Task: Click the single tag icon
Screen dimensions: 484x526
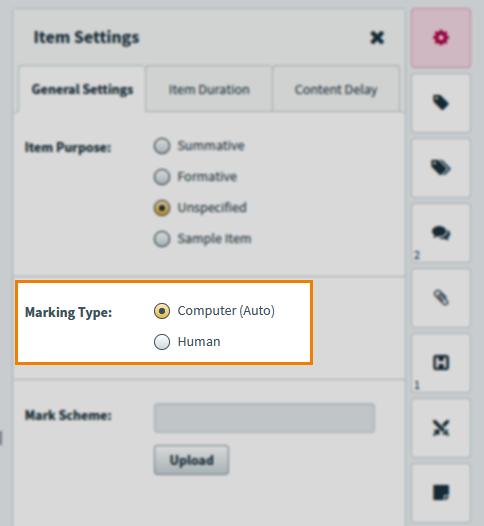Action: [441, 103]
